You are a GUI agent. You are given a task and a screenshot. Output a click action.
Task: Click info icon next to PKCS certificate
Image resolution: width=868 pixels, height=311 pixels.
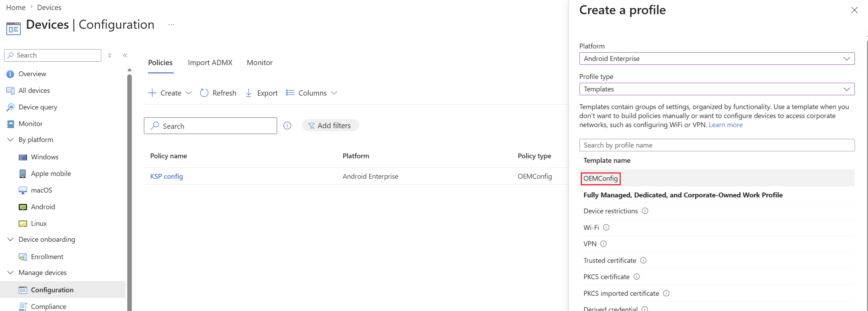(x=637, y=277)
